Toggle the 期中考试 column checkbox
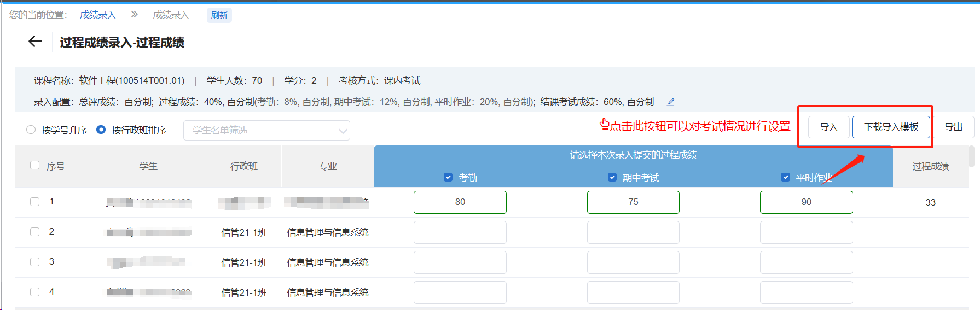Viewport: 980px width, 310px height. point(612,177)
